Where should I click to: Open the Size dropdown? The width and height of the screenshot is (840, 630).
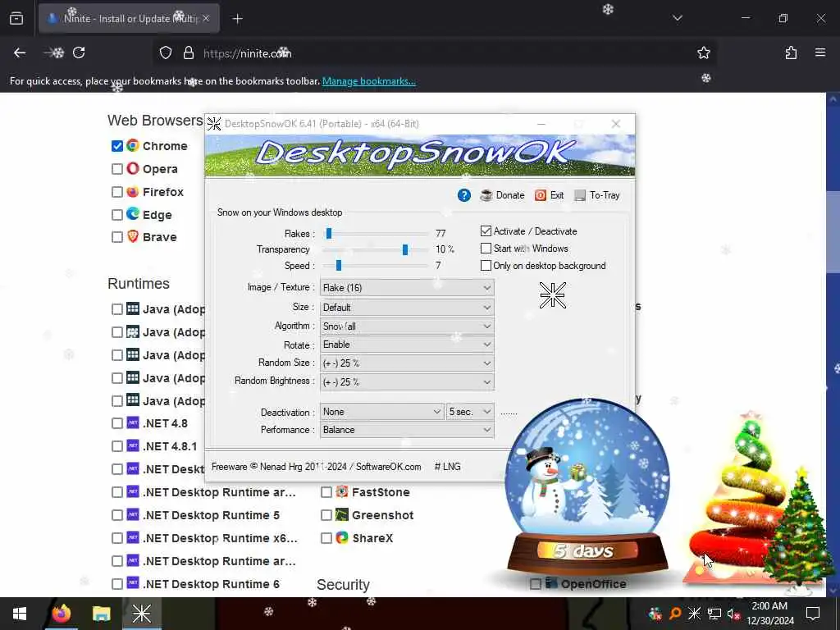tap(407, 308)
